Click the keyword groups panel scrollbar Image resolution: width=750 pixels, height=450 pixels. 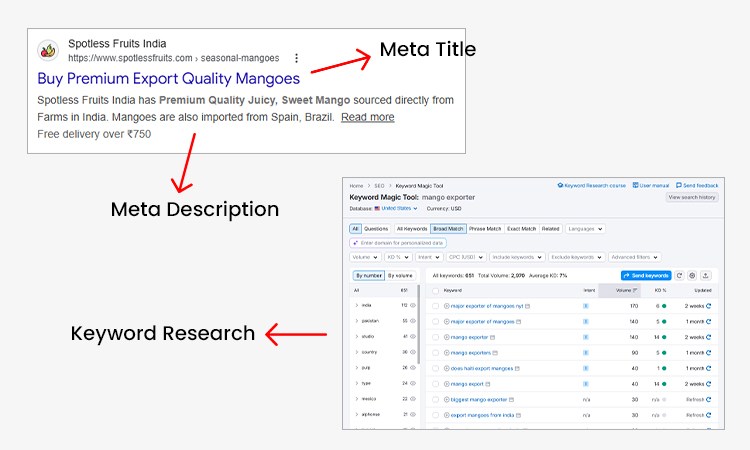pos(419,324)
